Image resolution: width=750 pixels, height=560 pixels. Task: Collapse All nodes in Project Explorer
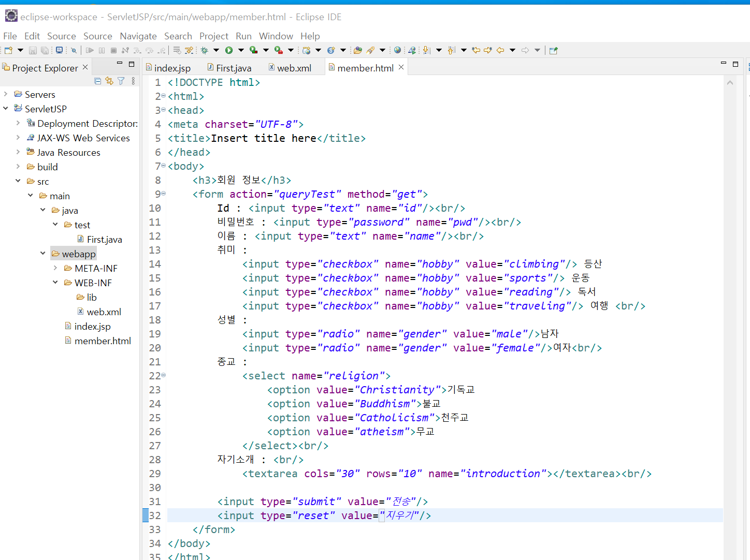[97, 81]
